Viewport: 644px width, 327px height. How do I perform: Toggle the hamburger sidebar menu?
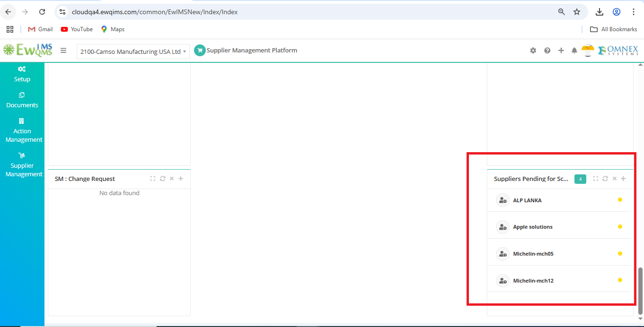point(63,51)
